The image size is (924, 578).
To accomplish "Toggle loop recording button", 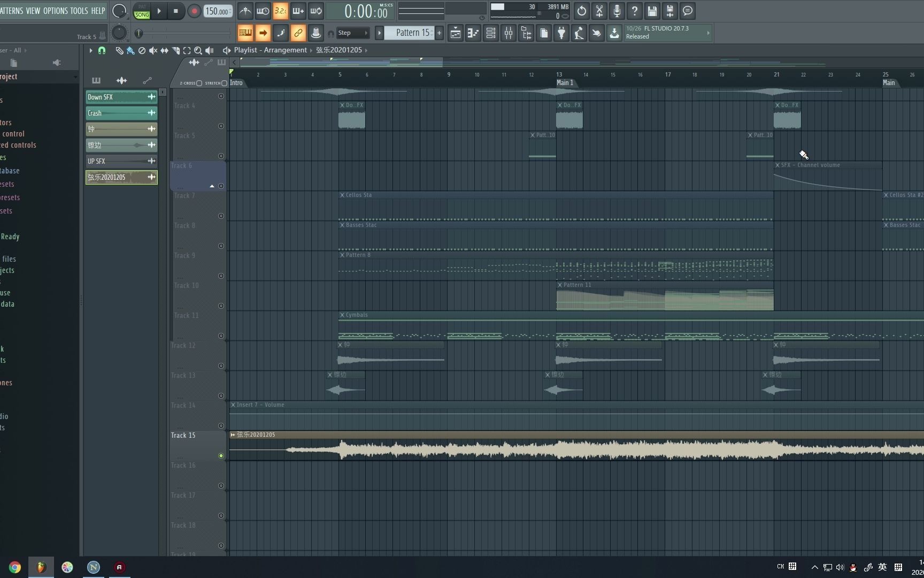I will 316,11.
